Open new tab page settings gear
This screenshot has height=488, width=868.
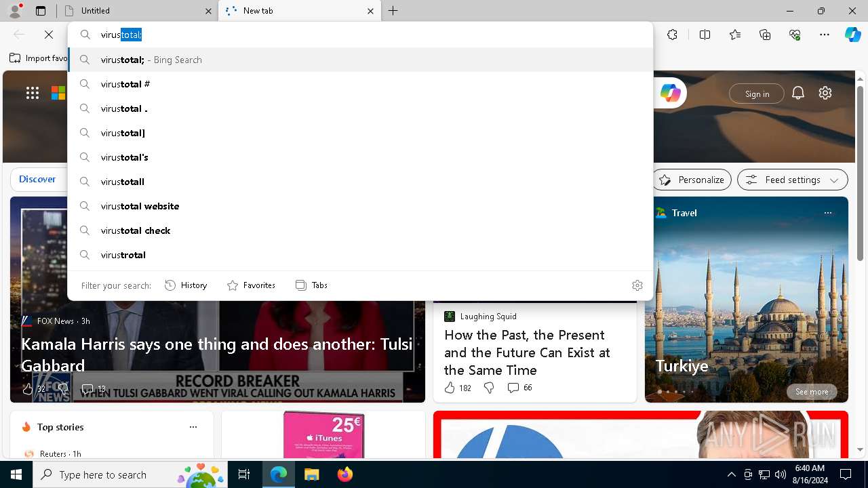[x=825, y=93]
